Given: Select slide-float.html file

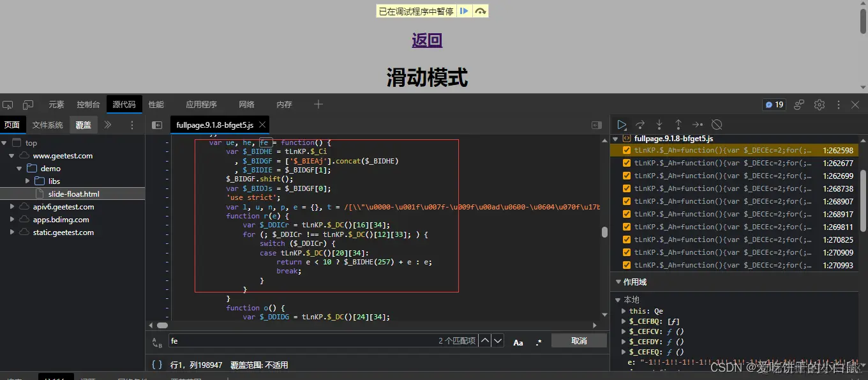Looking at the screenshot, I should coord(72,194).
